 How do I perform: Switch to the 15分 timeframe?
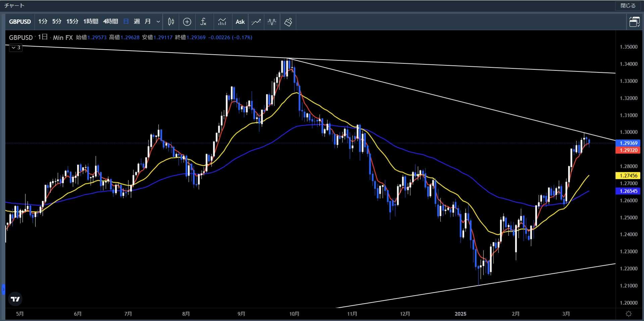coord(72,21)
